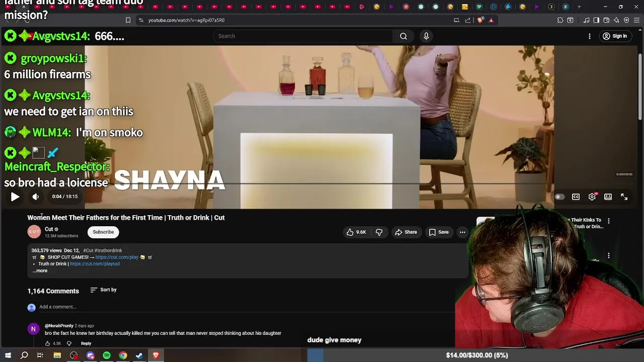Open OBS Studio from the taskbar

click(74, 355)
